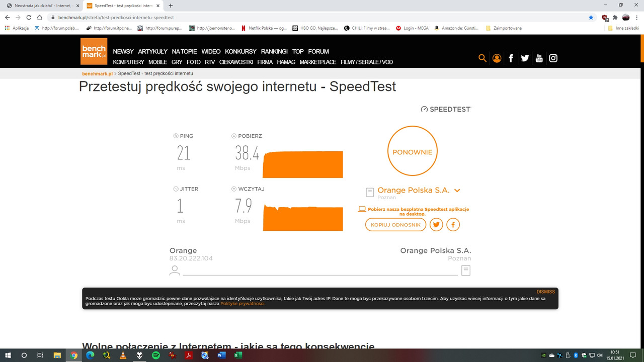
Task: Click the browser back arrow
Action: (7, 17)
